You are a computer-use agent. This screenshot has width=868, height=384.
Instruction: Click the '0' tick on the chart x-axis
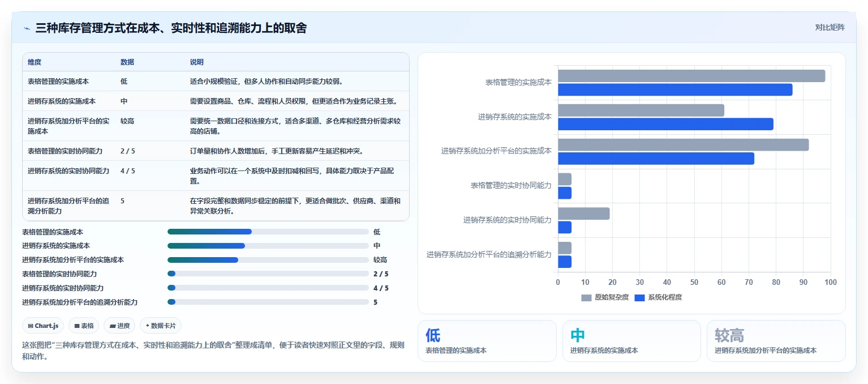point(558,282)
